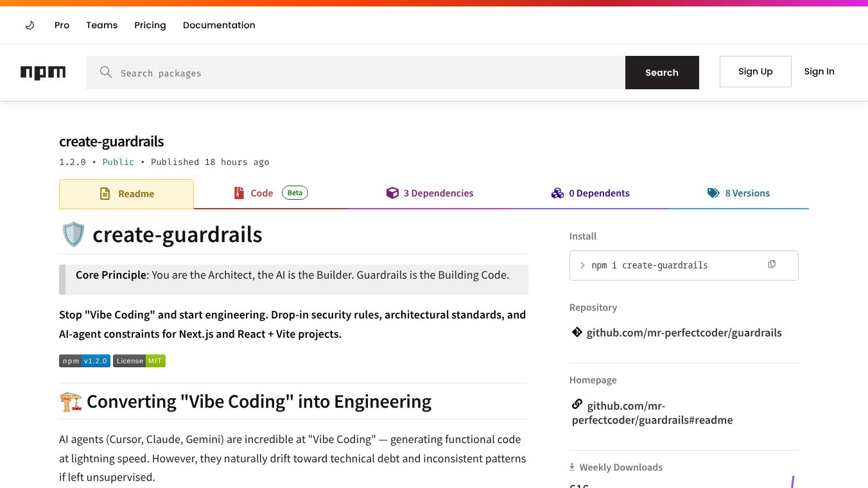
Task: Go to the Pricing page
Action: pyautogui.click(x=150, y=25)
